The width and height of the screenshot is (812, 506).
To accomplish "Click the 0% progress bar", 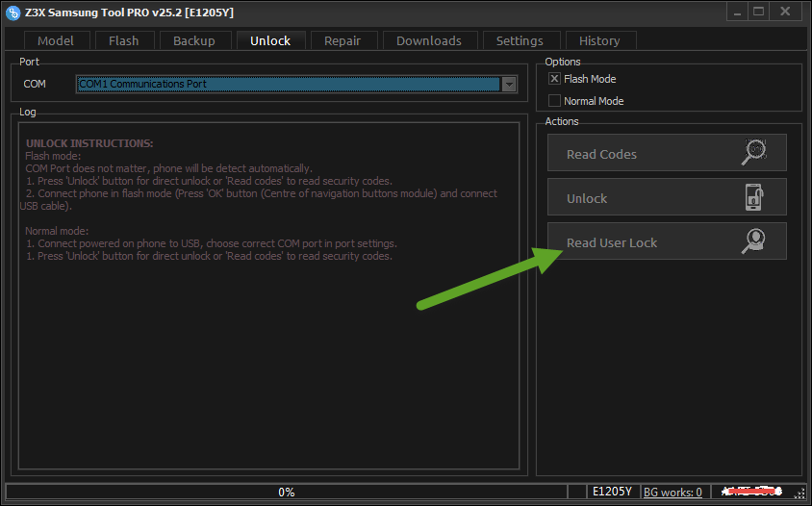I will tap(287, 492).
